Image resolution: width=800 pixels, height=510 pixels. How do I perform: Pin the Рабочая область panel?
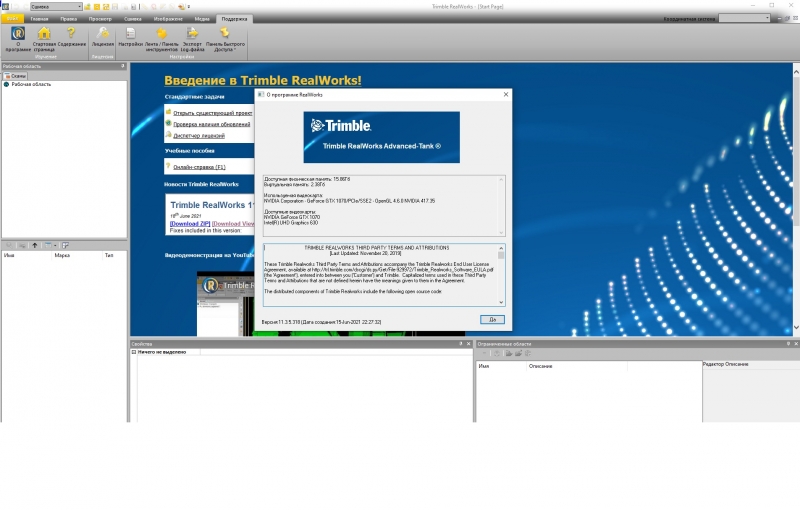(123, 66)
